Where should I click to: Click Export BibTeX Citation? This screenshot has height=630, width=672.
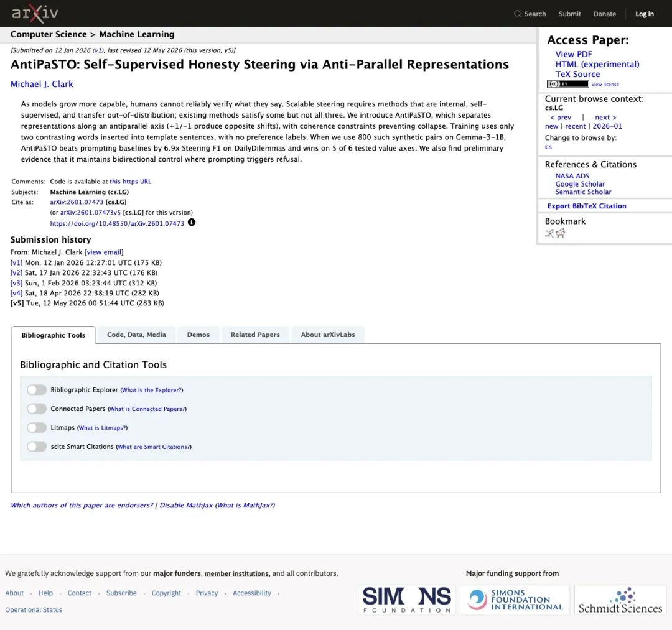click(587, 206)
